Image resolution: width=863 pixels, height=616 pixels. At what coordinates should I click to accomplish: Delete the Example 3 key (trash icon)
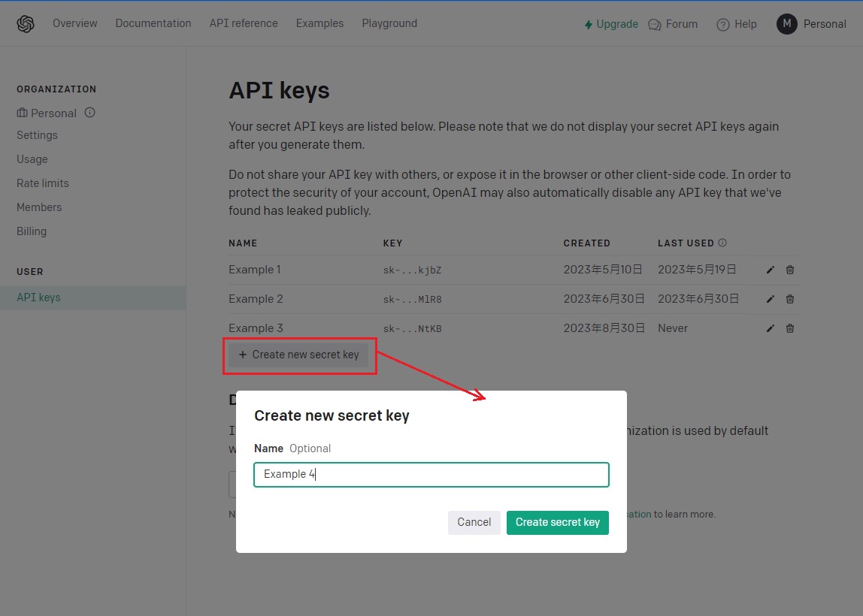tap(790, 328)
